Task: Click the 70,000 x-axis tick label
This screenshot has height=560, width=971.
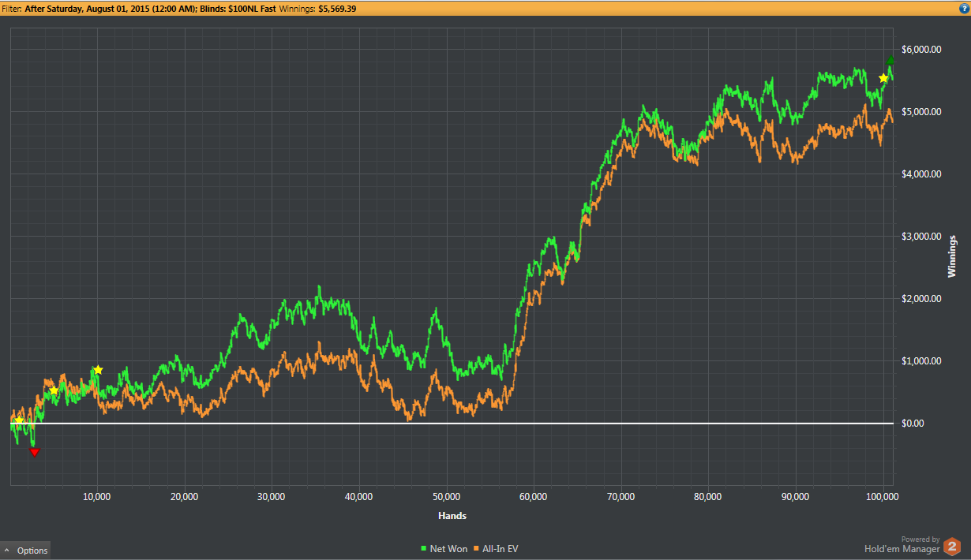Action: pyautogui.click(x=621, y=497)
